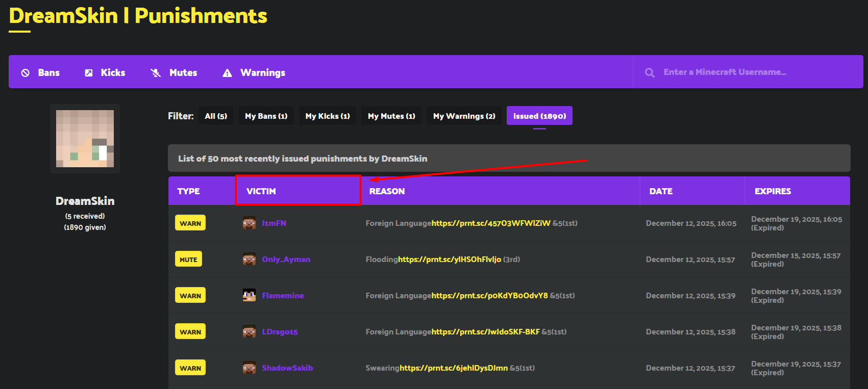Open LDrago15's player profile link

coord(280,332)
